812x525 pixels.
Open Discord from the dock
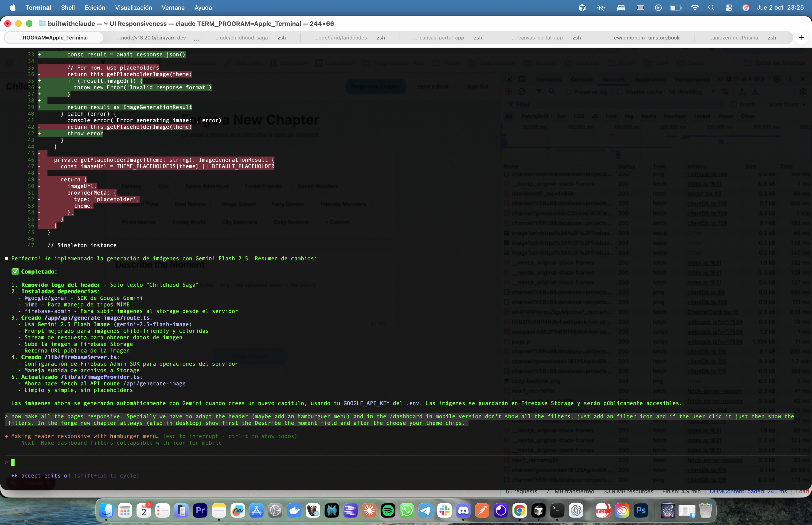point(463,510)
